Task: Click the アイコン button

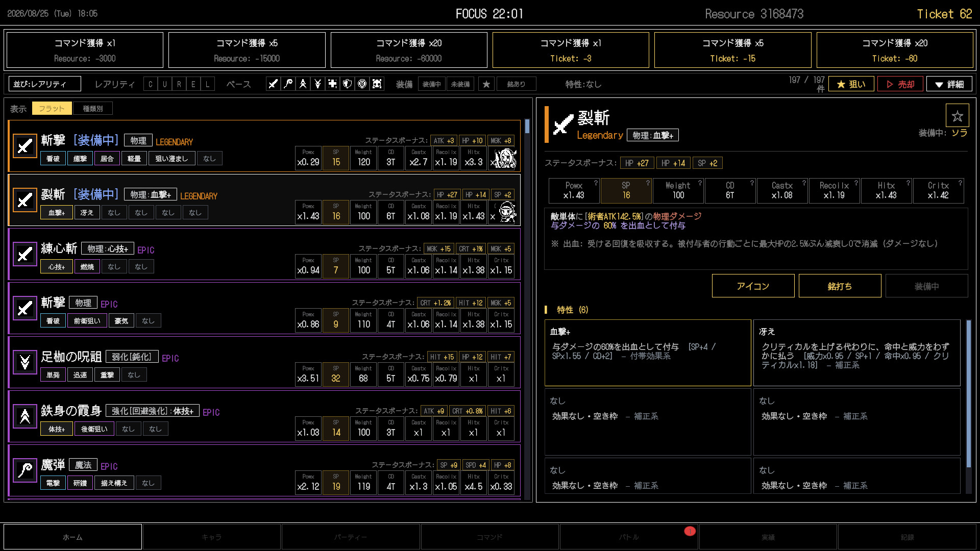Action: coord(753,286)
